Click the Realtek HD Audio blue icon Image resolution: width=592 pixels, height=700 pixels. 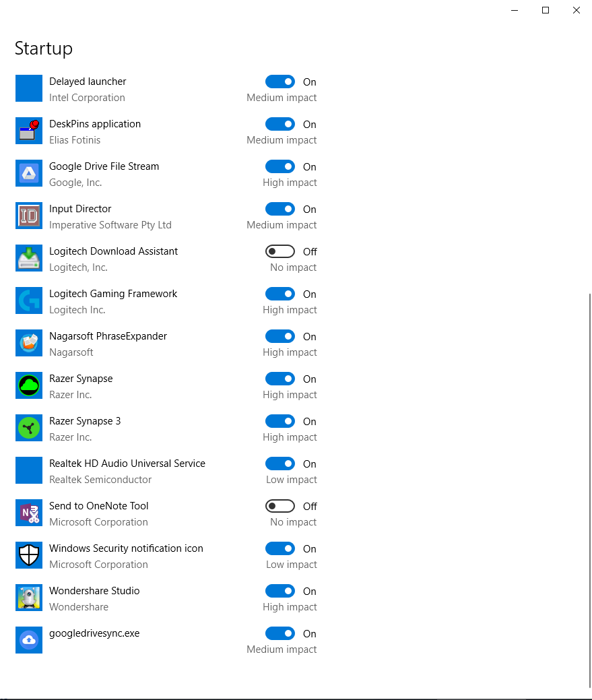point(29,470)
